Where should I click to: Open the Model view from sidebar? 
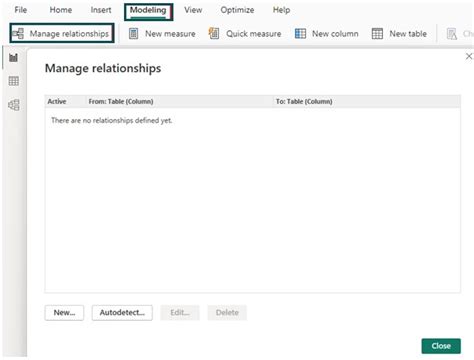tap(14, 105)
